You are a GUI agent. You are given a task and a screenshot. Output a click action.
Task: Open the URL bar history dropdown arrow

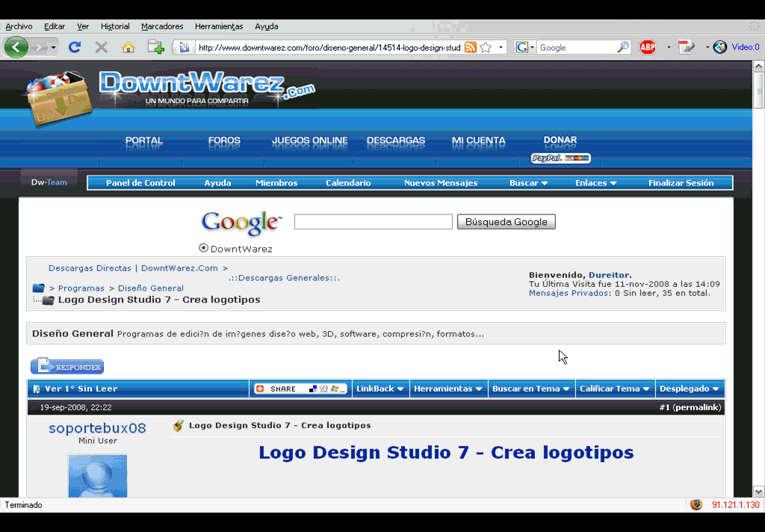[x=501, y=47]
